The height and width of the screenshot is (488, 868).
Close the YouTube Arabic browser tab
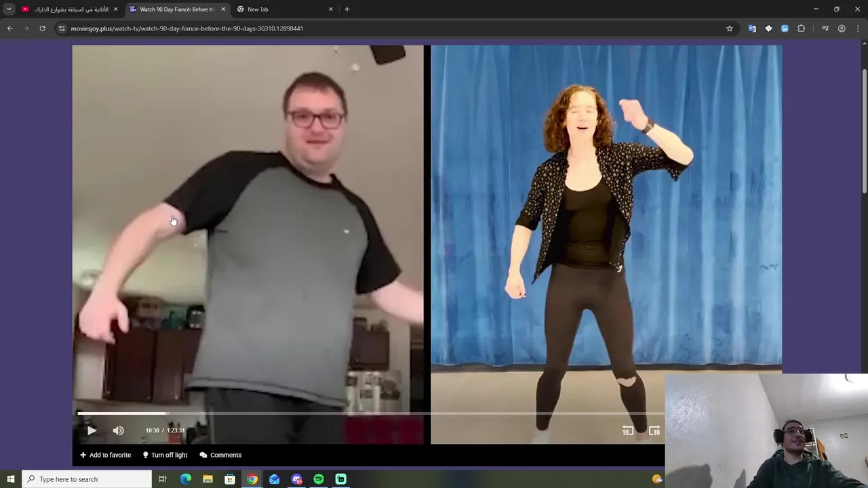(x=115, y=9)
